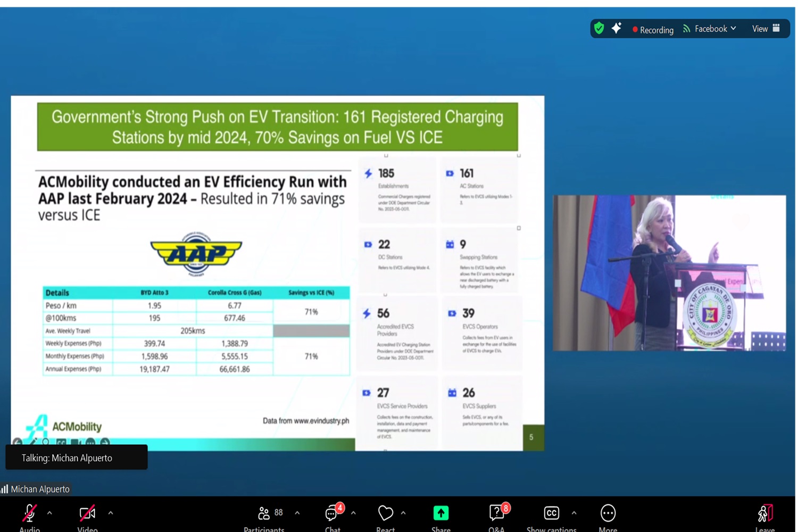Viewport: 798px width, 532px height.
Task: Start camera with the Video icon
Action: pyautogui.click(x=87, y=513)
